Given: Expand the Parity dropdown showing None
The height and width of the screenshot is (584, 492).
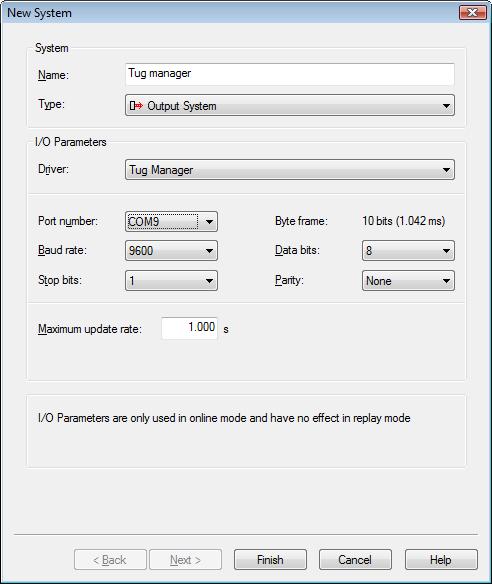Looking at the screenshot, I should click(408, 280).
